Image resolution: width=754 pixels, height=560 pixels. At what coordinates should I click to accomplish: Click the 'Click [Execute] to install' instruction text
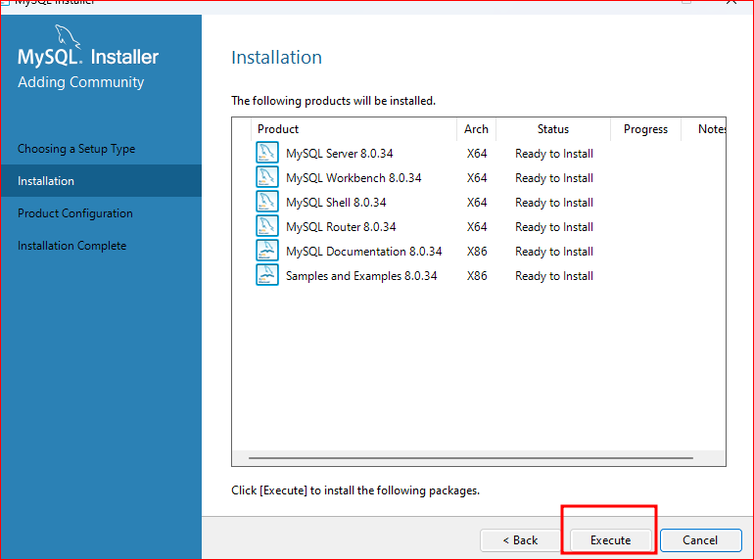click(x=355, y=490)
